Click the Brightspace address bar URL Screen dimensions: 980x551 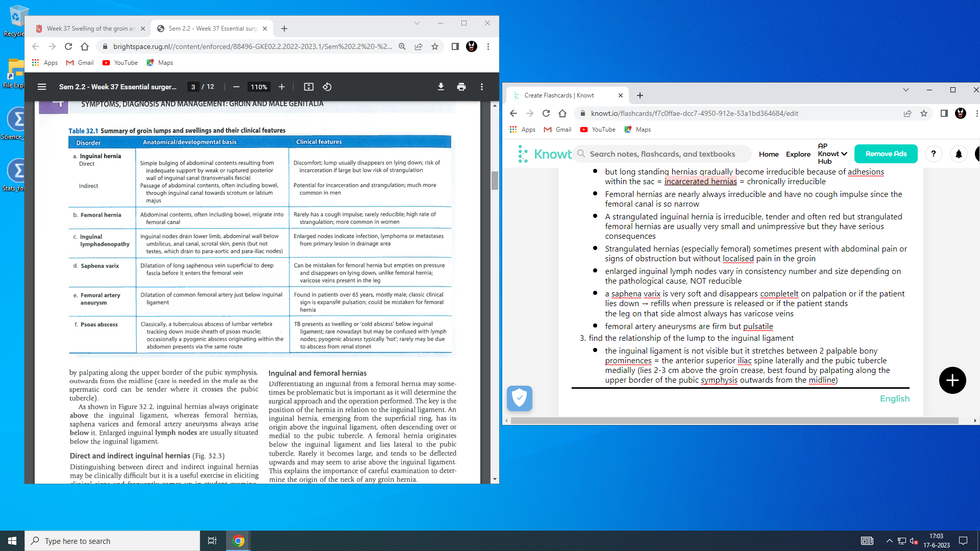pos(253,46)
